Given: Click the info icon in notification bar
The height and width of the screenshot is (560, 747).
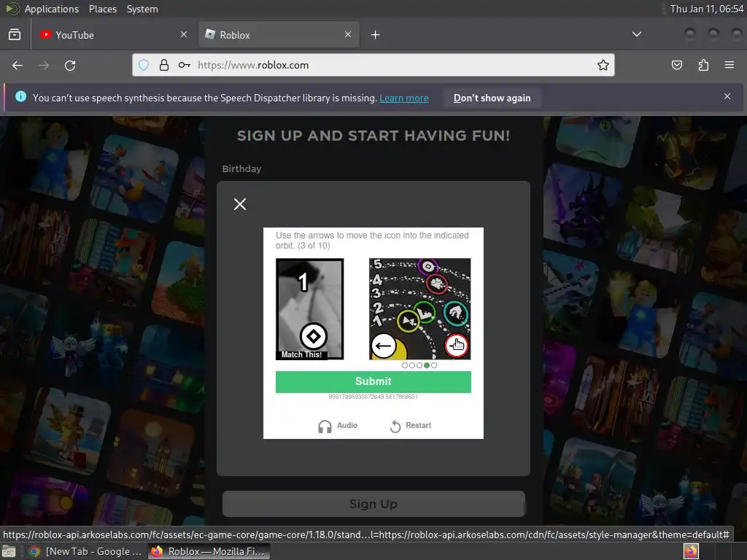Looking at the screenshot, I should point(20,97).
